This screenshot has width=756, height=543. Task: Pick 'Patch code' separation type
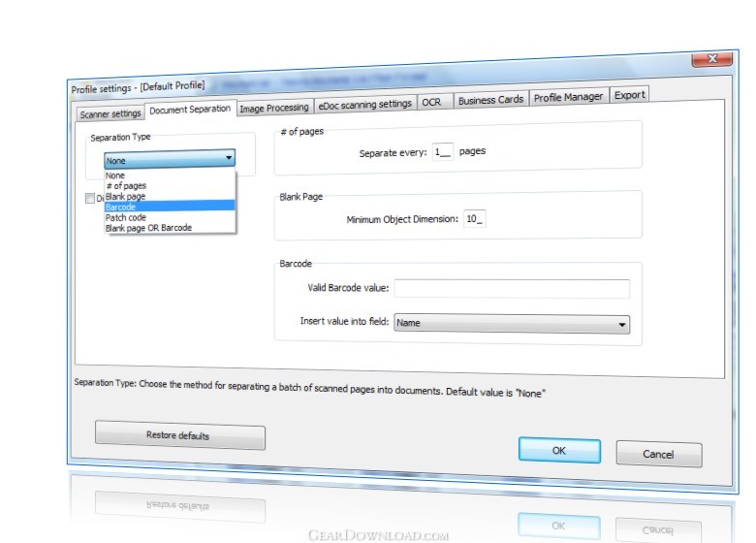pyautogui.click(x=170, y=217)
